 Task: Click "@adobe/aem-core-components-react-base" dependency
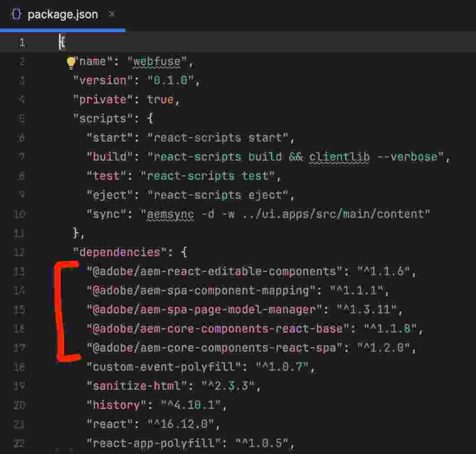click(218, 329)
